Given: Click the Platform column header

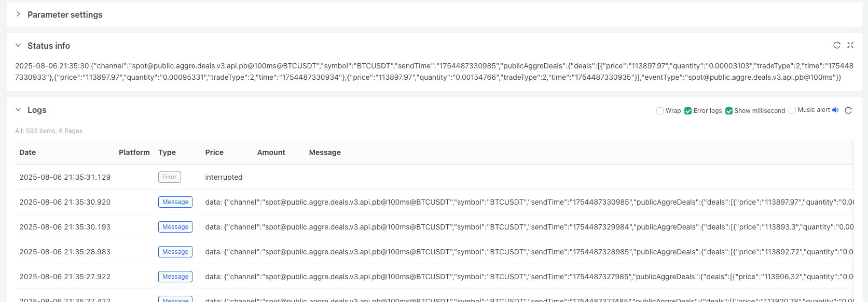Looking at the screenshot, I should click(x=134, y=152).
